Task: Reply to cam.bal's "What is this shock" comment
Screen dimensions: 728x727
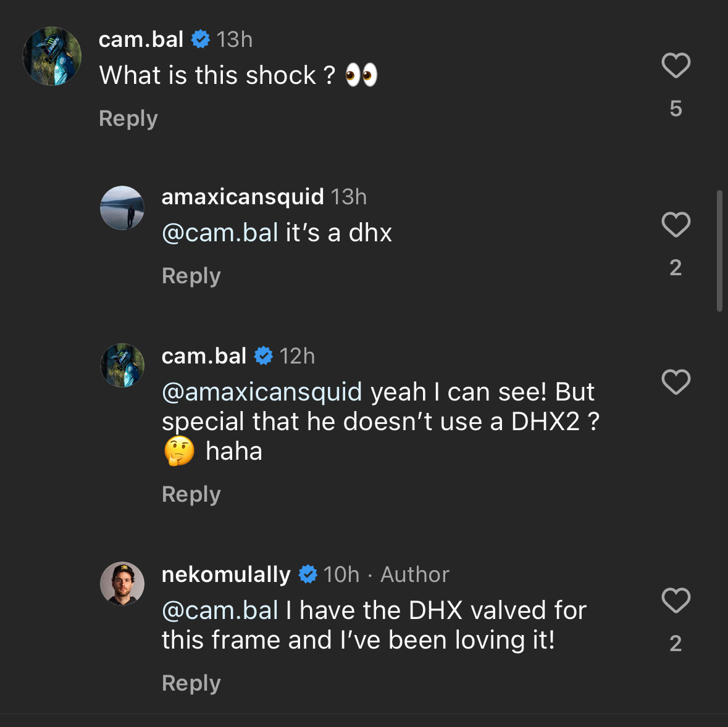Action: tap(128, 118)
